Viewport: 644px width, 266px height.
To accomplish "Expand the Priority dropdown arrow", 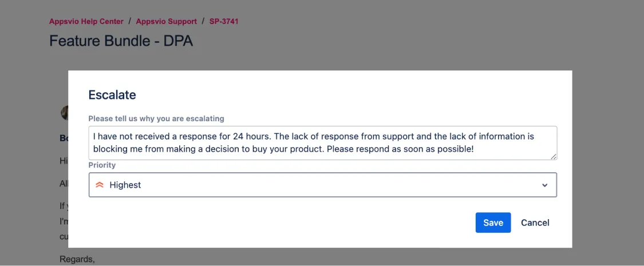I will click(544, 185).
